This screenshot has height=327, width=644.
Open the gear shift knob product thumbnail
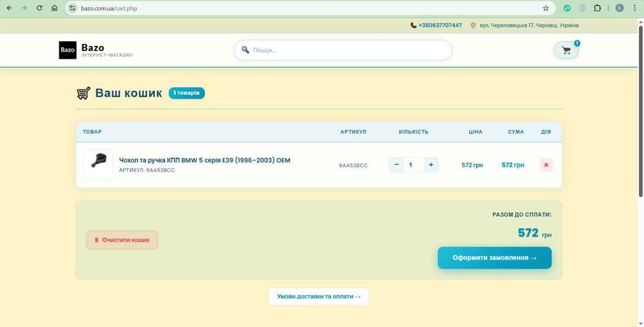coord(98,164)
